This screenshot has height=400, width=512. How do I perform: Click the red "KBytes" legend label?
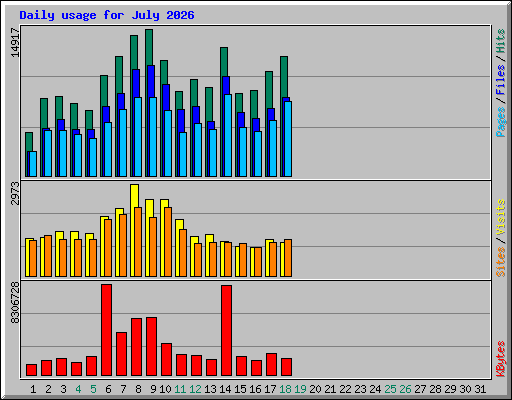[501, 359]
